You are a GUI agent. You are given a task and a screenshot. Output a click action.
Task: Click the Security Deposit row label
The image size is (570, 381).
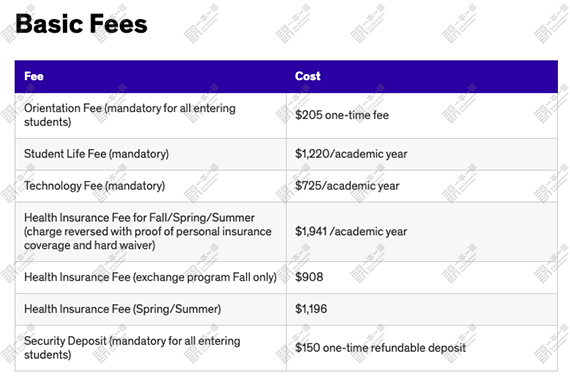click(132, 348)
